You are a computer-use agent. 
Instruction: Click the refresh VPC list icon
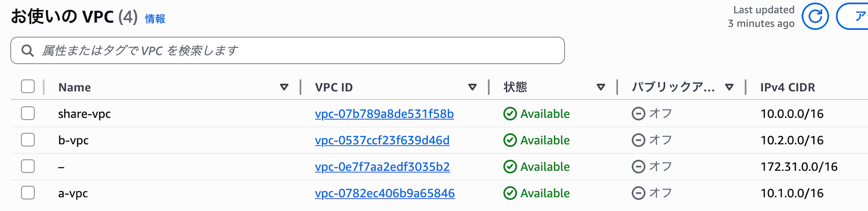pyautogui.click(x=815, y=16)
